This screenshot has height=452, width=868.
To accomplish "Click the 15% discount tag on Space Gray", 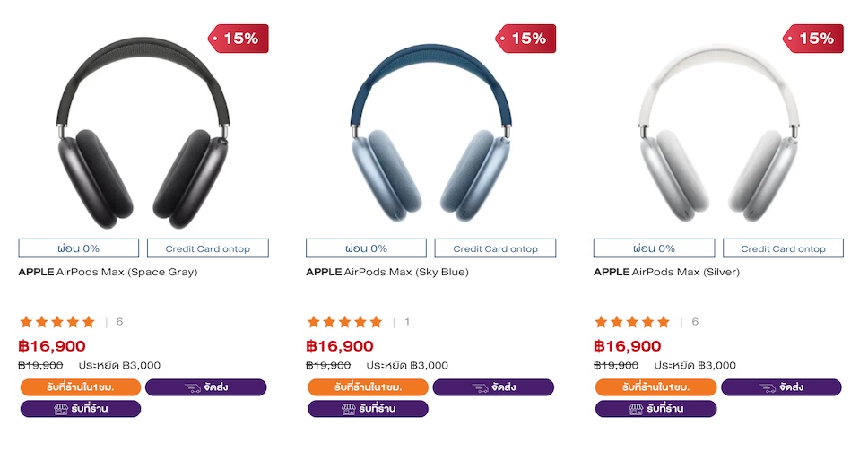I will [x=239, y=39].
